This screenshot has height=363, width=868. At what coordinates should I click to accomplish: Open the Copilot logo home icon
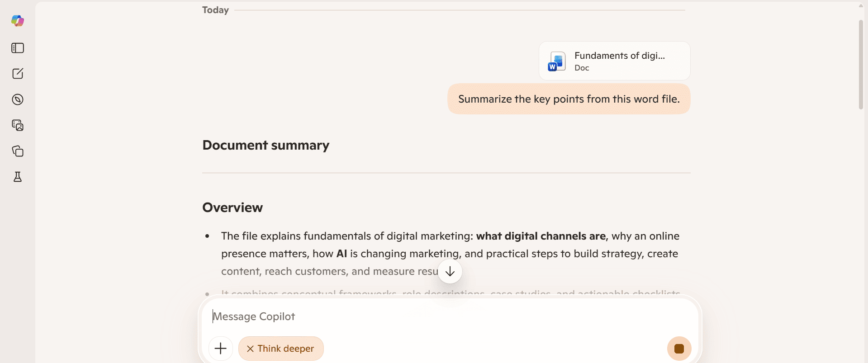pyautogui.click(x=18, y=21)
